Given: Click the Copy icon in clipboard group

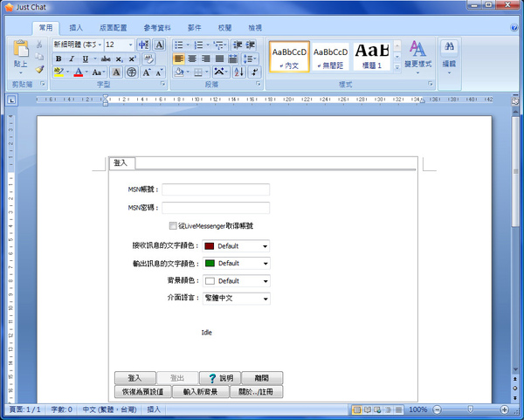Looking at the screenshot, I should pyautogui.click(x=39, y=57).
